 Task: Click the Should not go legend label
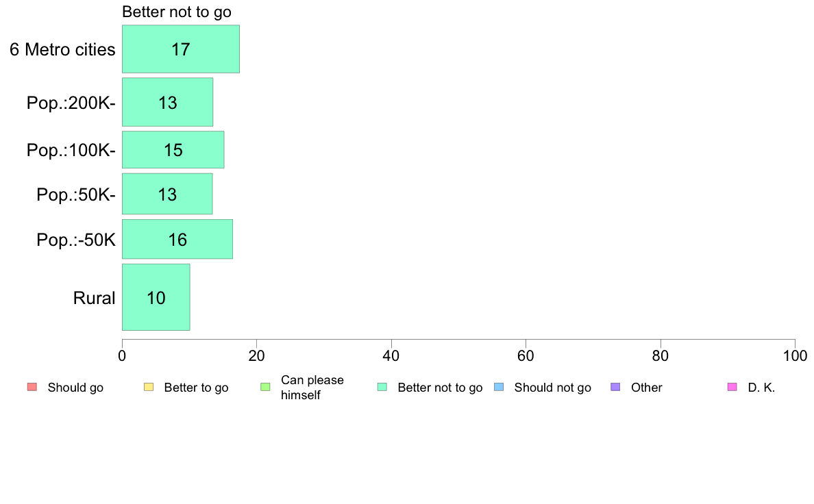pos(553,388)
